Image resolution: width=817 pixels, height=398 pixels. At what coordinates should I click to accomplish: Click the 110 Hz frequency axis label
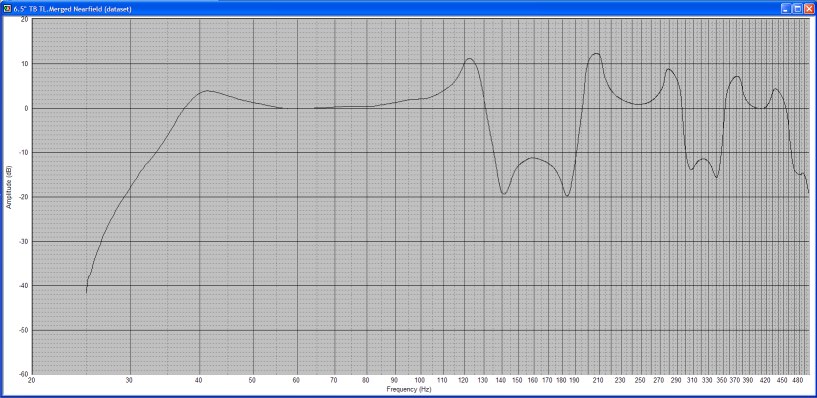(x=442, y=380)
